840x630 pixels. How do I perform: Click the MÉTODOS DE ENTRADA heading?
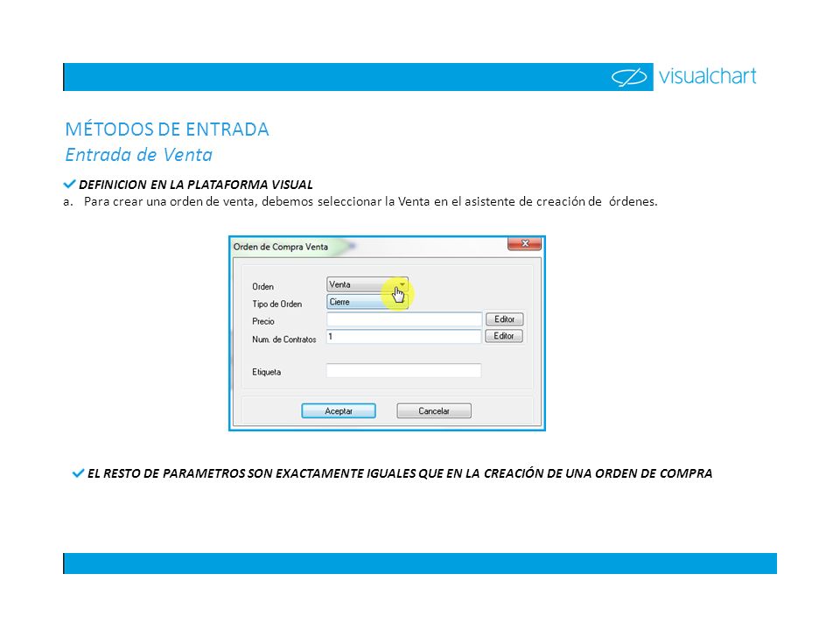click(167, 129)
